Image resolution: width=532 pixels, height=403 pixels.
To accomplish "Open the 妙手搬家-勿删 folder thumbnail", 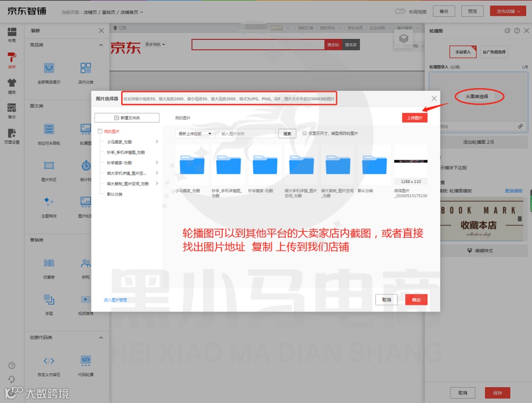I will (265, 165).
